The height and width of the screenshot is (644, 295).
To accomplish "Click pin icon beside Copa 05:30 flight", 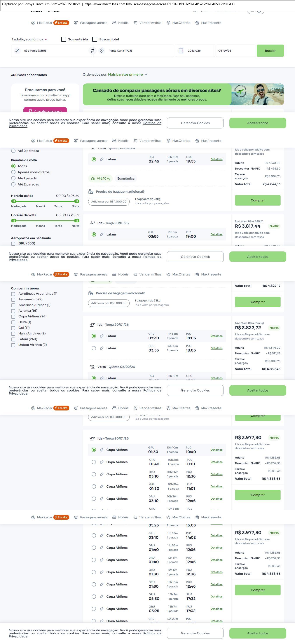I will point(101,597).
